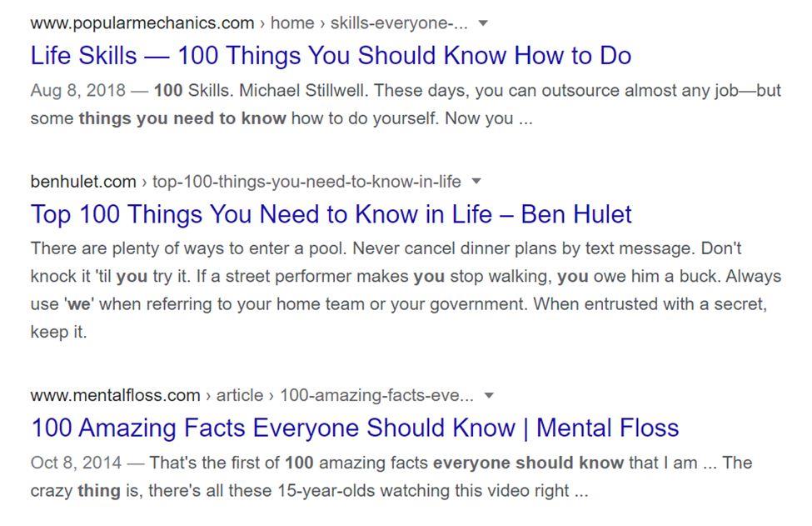The height and width of the screenshot is (526, 812).
Task: Click the benhulet.com domain text
Action: click(x=83, y=182)
